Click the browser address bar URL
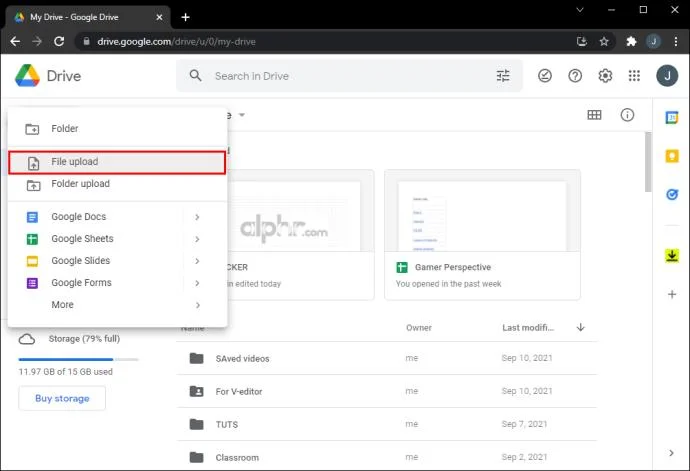The height and width of the screenshot is (471, 690). [176, 41]
